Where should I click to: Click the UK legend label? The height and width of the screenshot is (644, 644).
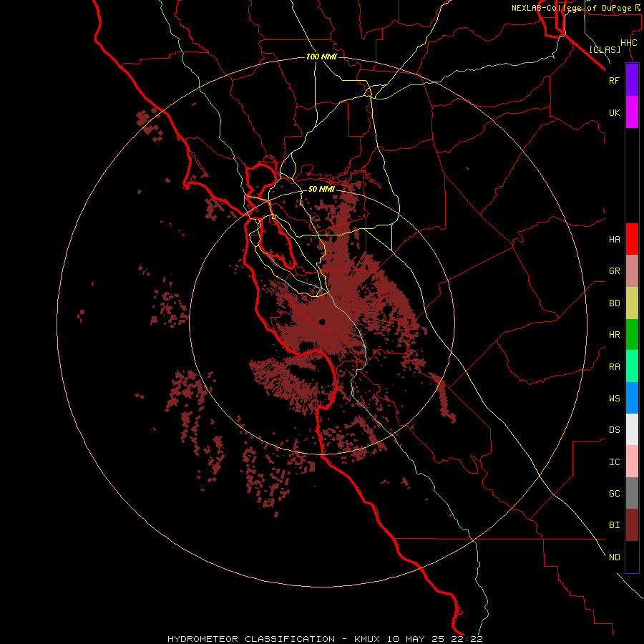tap(614, 112)
